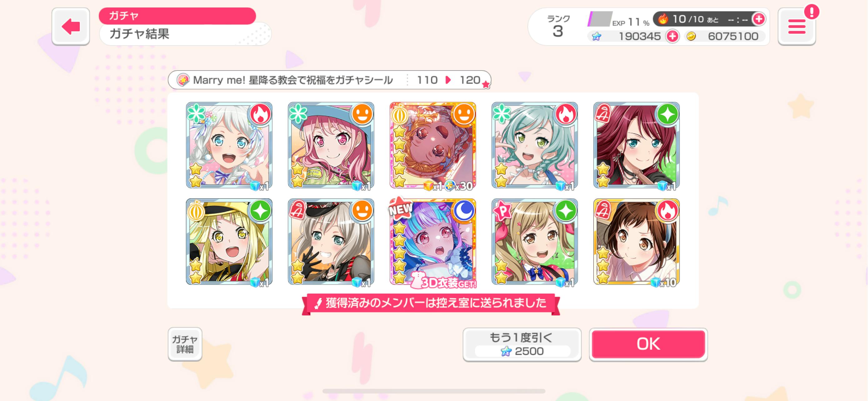Select the upside-down orange-haired five-star card
The image size is (868, 401).
[x=433, y=146]
